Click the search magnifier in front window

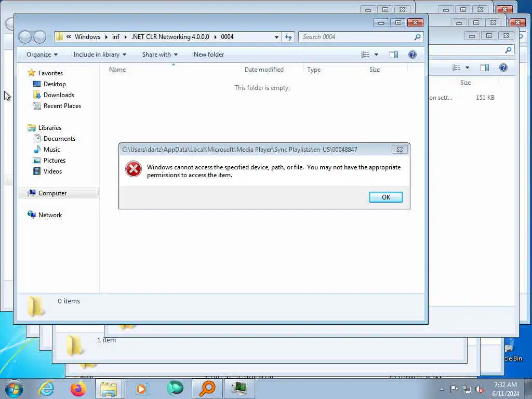(x=417, y=37)
